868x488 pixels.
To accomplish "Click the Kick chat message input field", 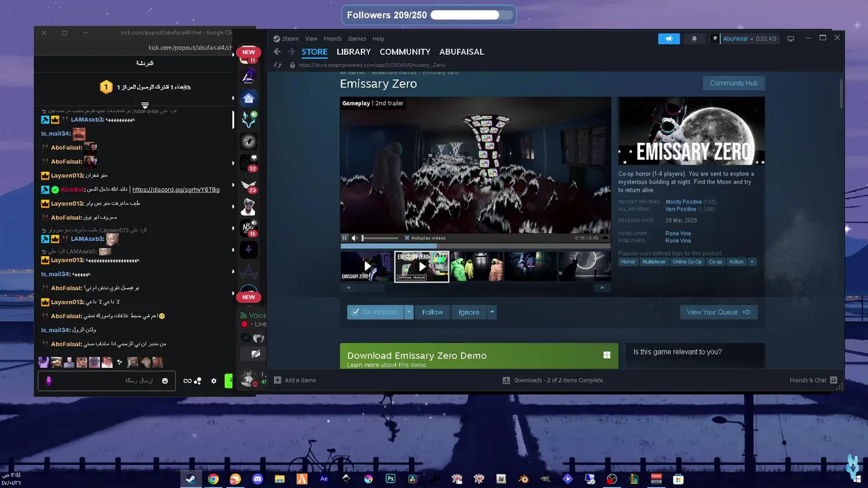I will click(106, 381).
